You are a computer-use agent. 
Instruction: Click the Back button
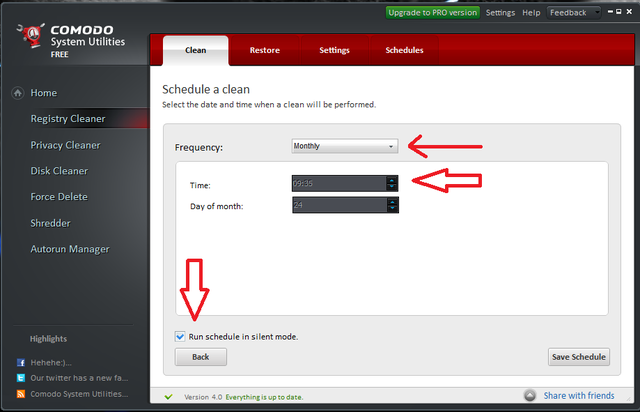pos(201,357)
